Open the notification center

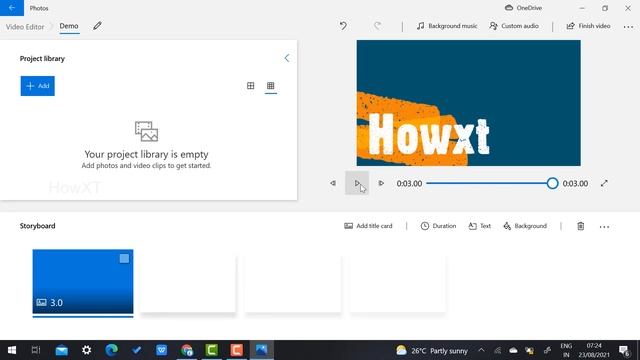pos(624,351)
